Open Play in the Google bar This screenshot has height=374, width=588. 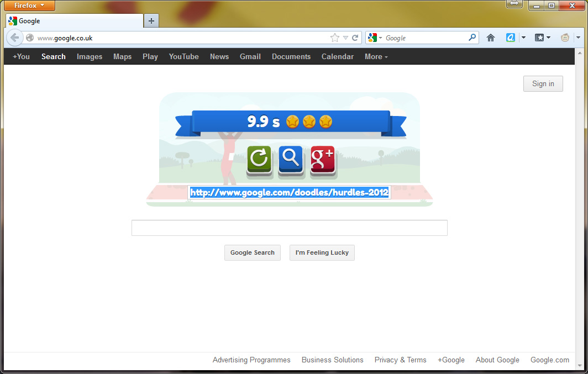click(150, 56)
